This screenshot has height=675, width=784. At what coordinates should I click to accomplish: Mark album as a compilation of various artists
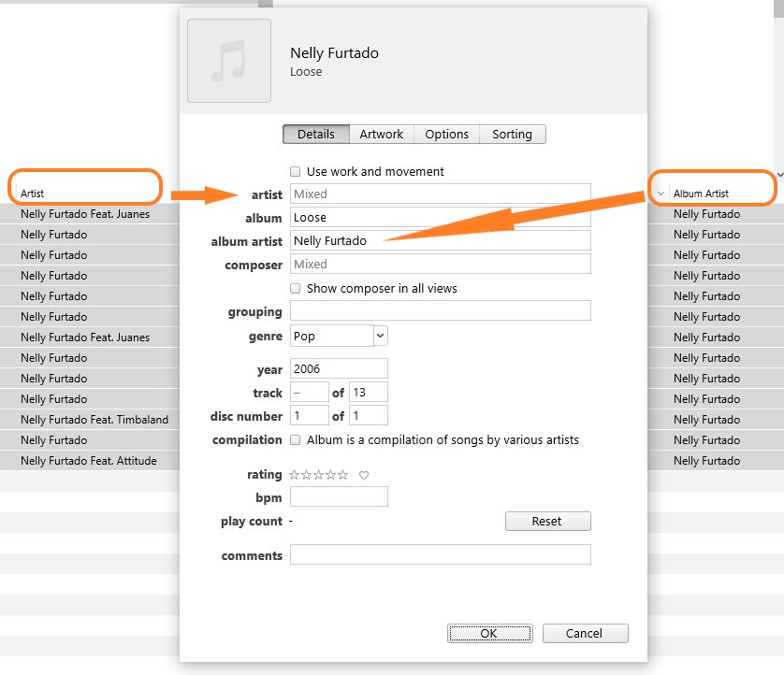click(x=295, y=439)
